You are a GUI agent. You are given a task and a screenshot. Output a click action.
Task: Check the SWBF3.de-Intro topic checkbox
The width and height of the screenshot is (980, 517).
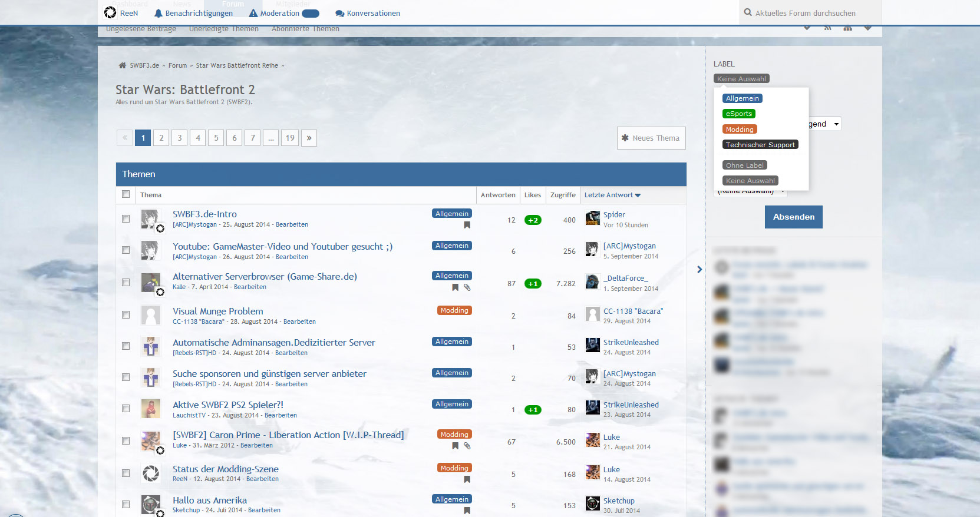pyautogui.click(x=126, y=218)
